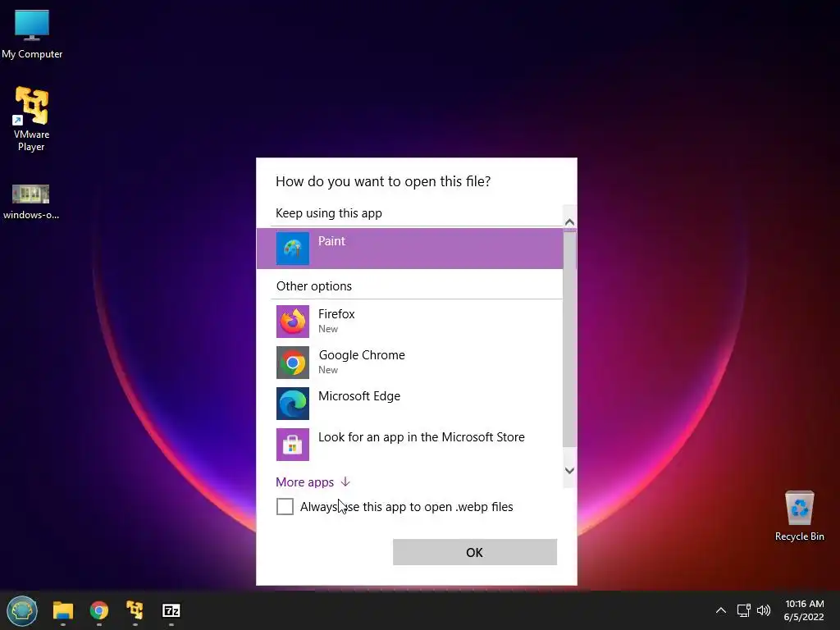Select the VMware Player desktop shortcut
The height and width of the screenshot is (630, 840).
(x=31, y=119)
